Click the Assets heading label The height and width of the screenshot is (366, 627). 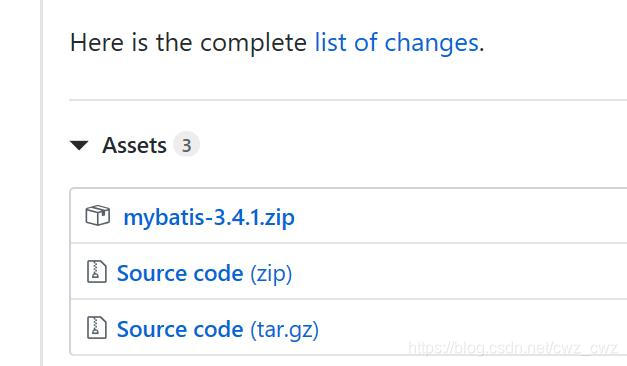click(134, 145)
